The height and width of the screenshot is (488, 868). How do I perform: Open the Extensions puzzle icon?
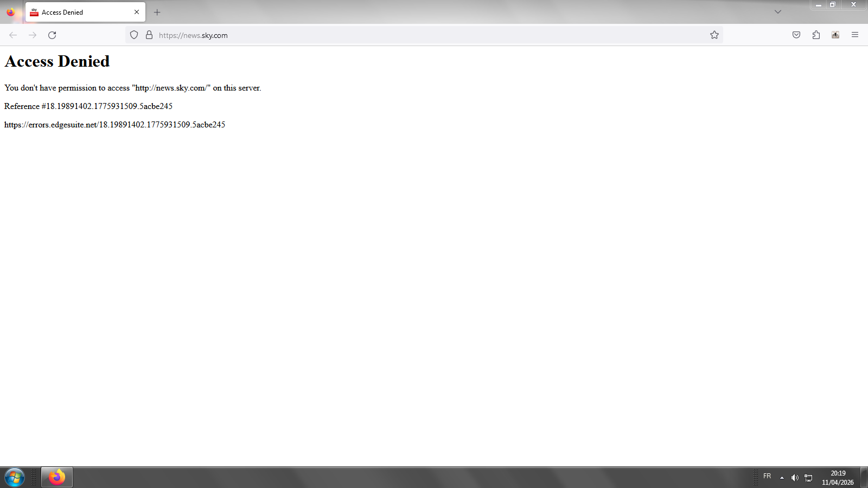coord(816,35)
